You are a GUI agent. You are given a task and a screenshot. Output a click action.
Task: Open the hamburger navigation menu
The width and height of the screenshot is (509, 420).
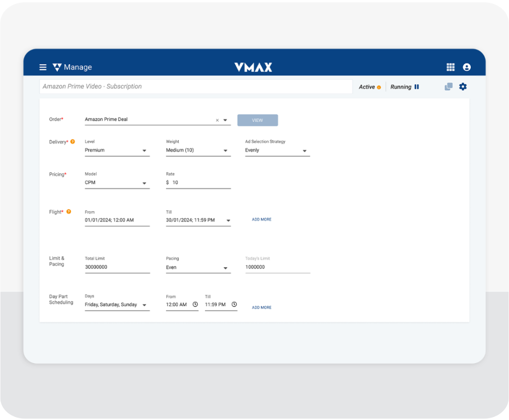(x=43, y=67)
